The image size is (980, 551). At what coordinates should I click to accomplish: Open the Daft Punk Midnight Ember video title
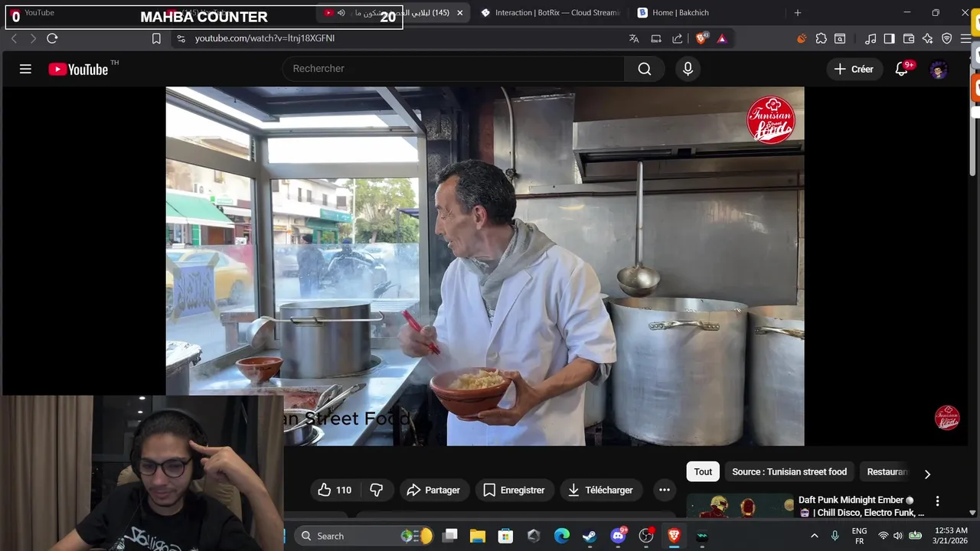point(861,506)
